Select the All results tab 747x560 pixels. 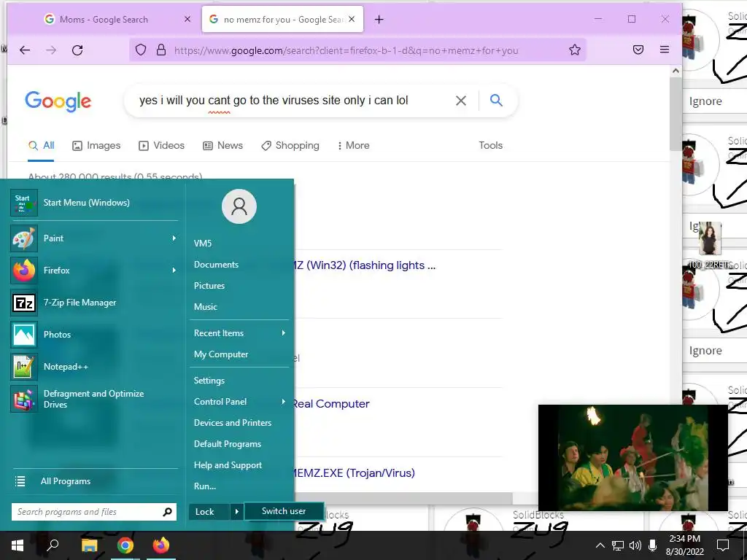point(41,146)
